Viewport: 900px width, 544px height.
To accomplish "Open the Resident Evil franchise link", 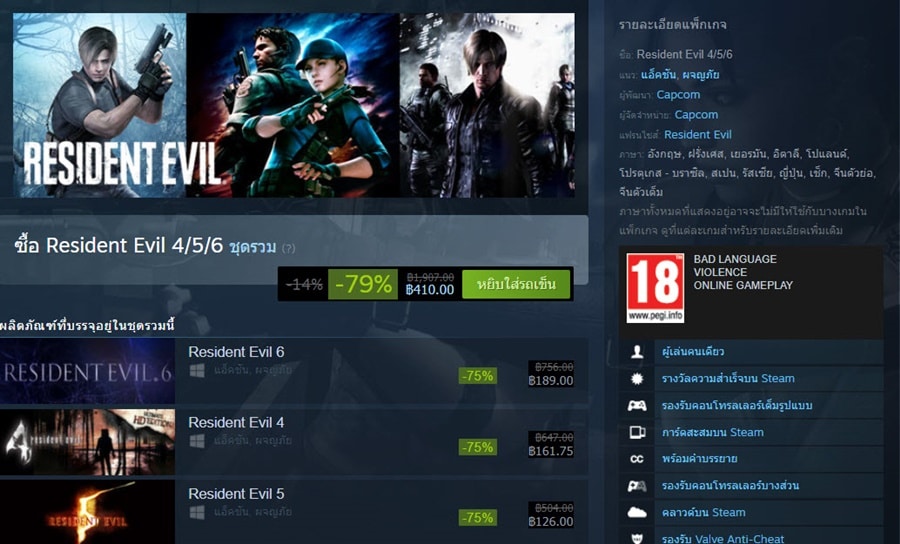I will 697,135.
